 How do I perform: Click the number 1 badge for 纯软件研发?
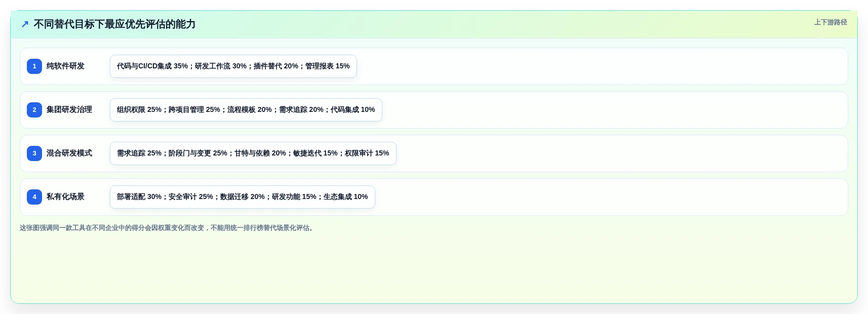click(34, 66)
